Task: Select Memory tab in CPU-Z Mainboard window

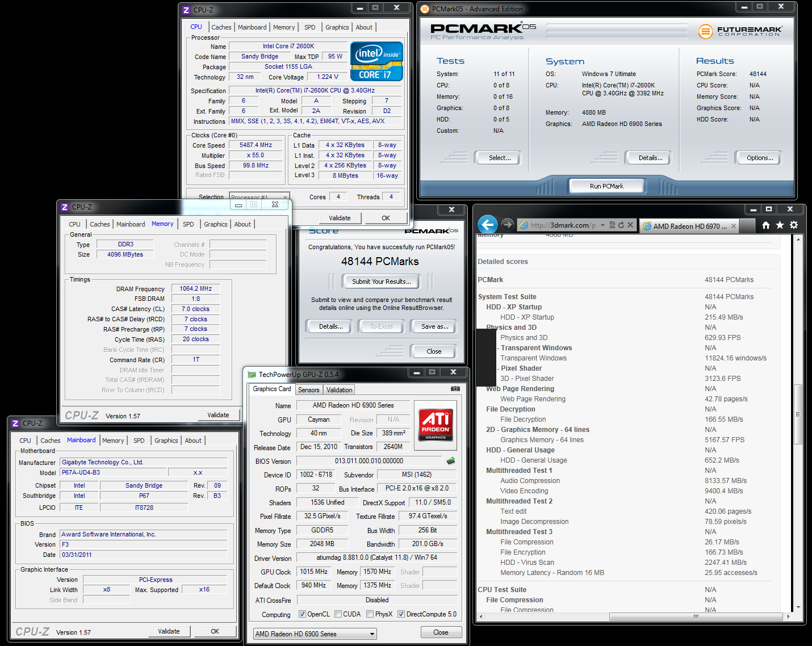Action: pyautogui.click(x=113, y=441)
